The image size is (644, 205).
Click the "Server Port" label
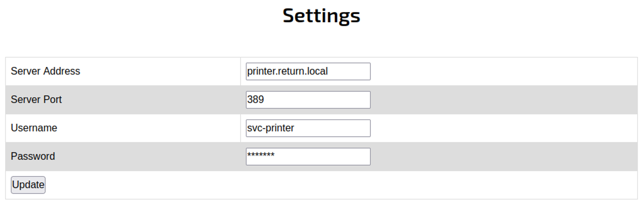click(x=36, y=100)
